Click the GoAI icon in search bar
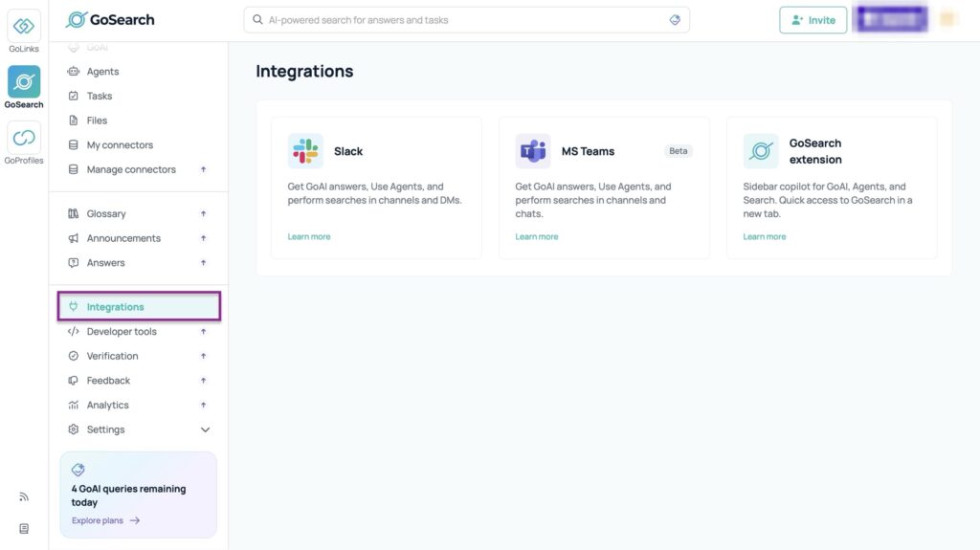The width and height of the screenshot is (980, 550). tap(675, 20)
